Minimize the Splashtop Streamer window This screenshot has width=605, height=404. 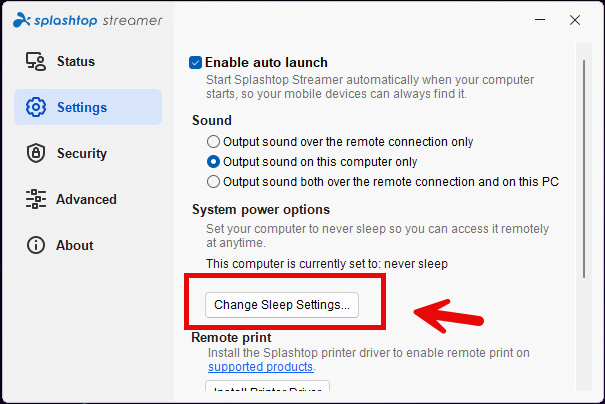tap(529, 20)
